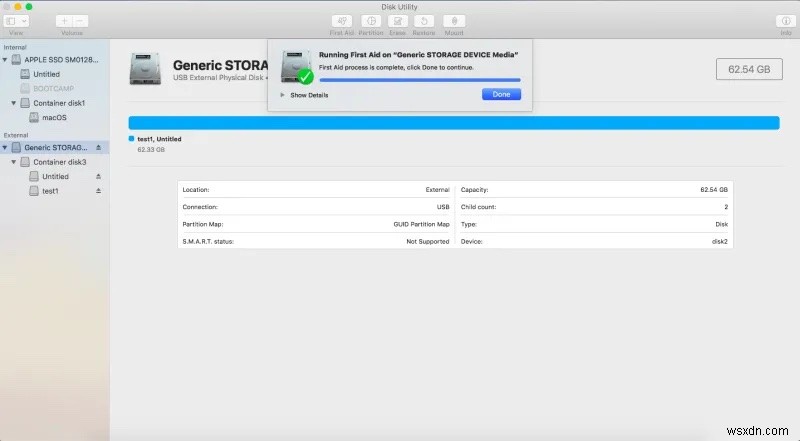Click the macOS volume disk icon

pyautogui.click(x=34, y=117)
